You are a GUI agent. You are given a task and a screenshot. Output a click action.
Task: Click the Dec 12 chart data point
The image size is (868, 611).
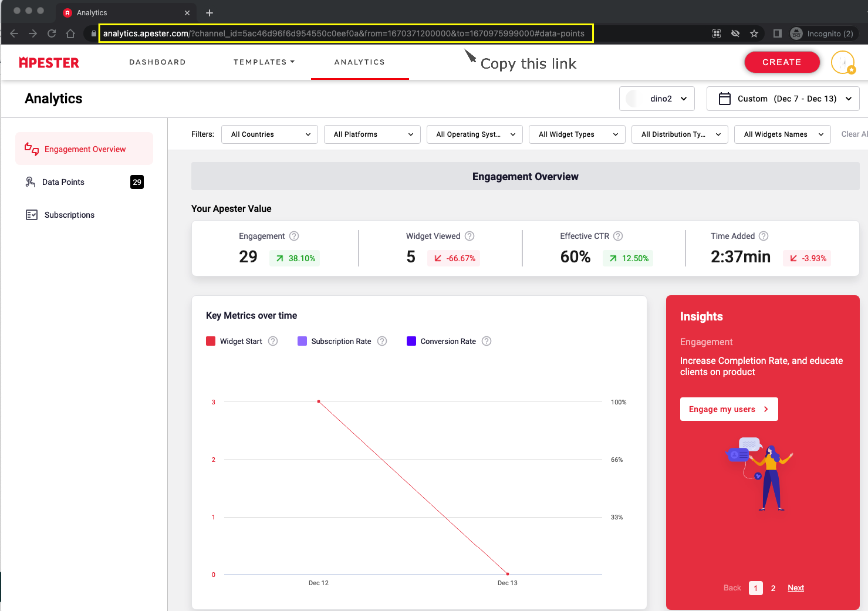(319, 401)
